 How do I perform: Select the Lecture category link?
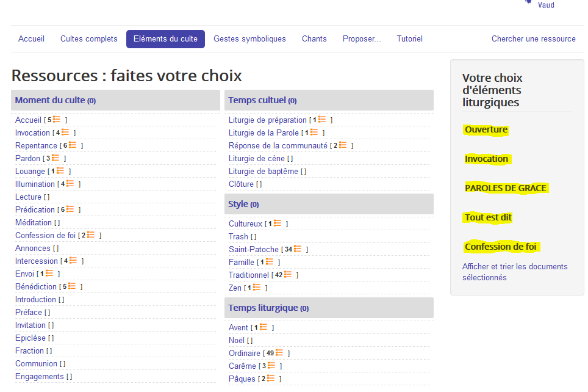[28, 197]
